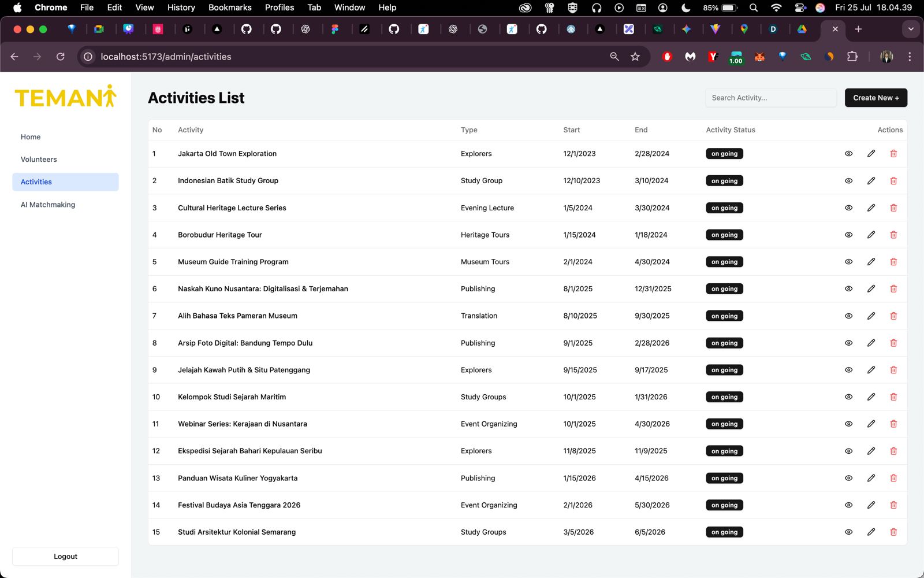Open the Chrome three-dot menu
Image resolution: width=924 pixels, height=578 pixels.
point(910,57)
